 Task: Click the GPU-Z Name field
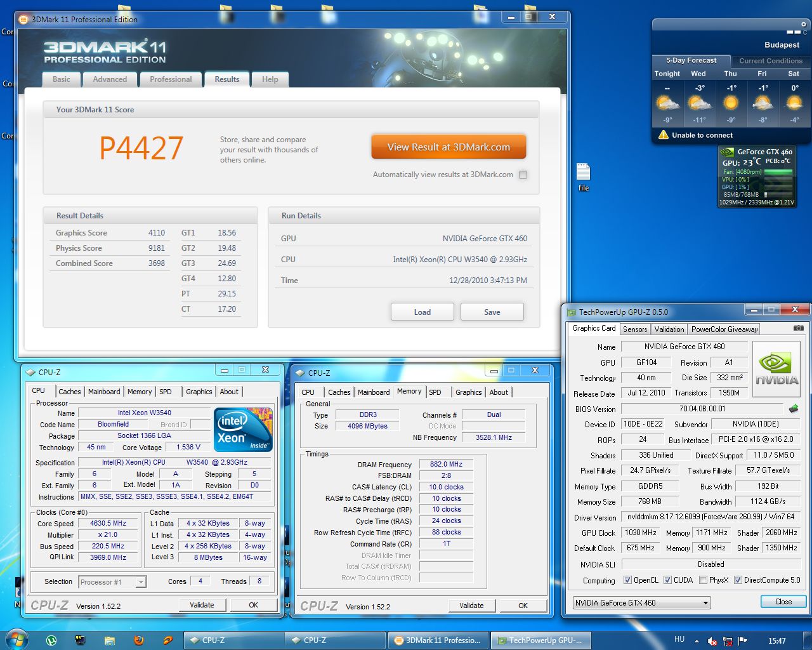coord(684,347)
